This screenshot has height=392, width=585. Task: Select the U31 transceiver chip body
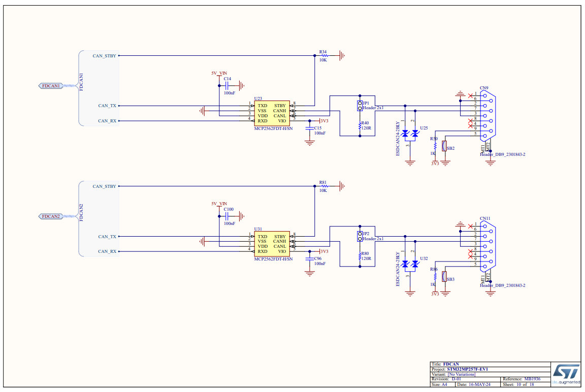pos(272,244)
